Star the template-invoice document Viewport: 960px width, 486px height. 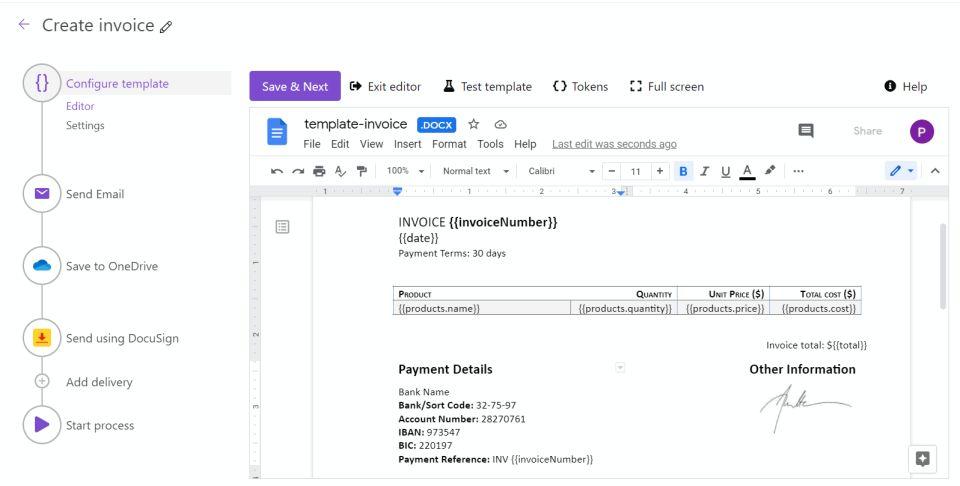pyautogui.click(x=474, y=124)
